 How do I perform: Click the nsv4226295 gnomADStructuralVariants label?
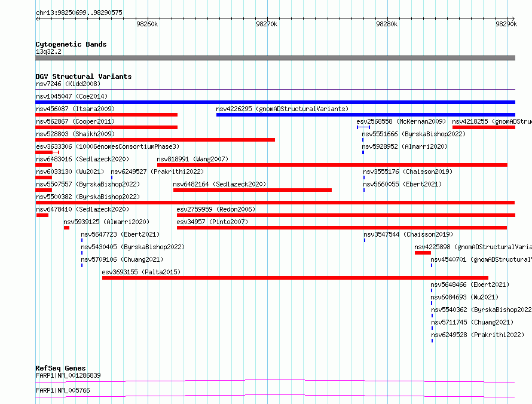tap(282, 109)
